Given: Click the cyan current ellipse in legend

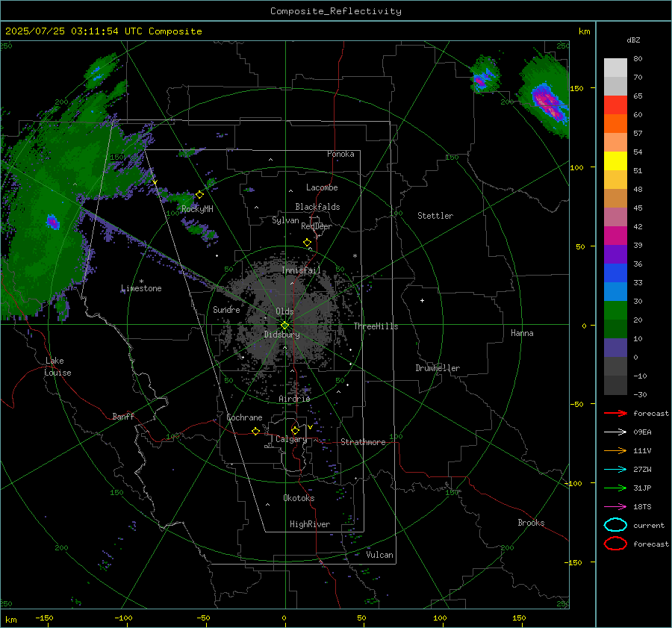Looking at the screenshot, I should tap(615, 525).
